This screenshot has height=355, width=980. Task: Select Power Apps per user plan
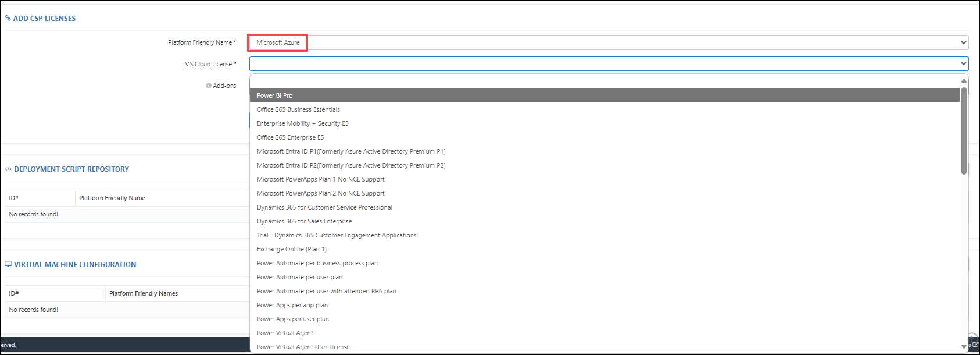tap(605, 319)
